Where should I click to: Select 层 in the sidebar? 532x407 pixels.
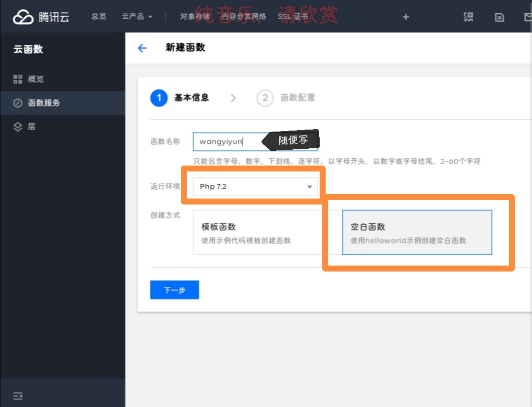tap(63, 127)
